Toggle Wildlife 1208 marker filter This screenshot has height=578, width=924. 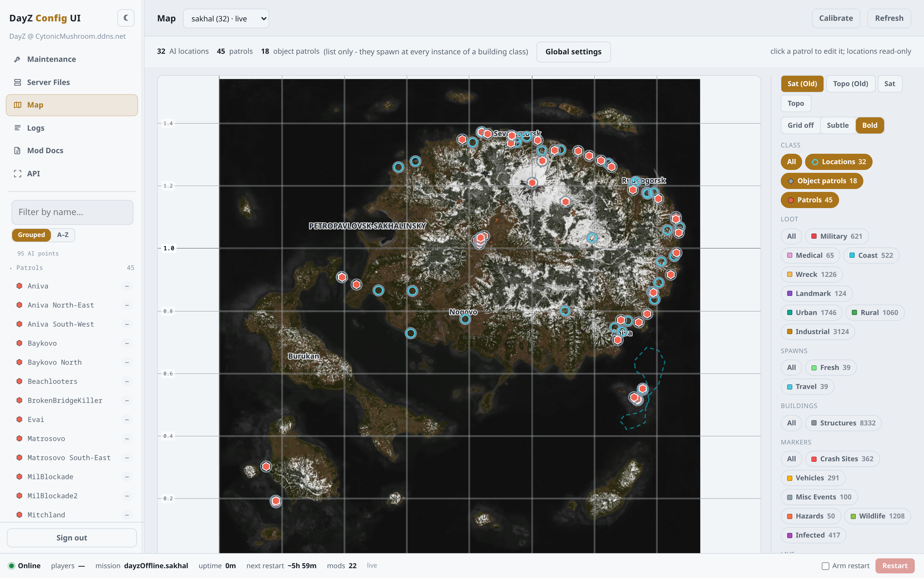[877, 516]
